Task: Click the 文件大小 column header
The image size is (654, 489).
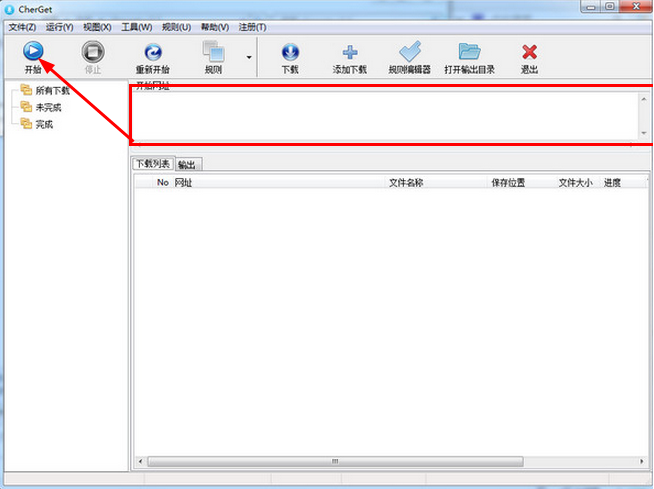Action: (576, 182)
